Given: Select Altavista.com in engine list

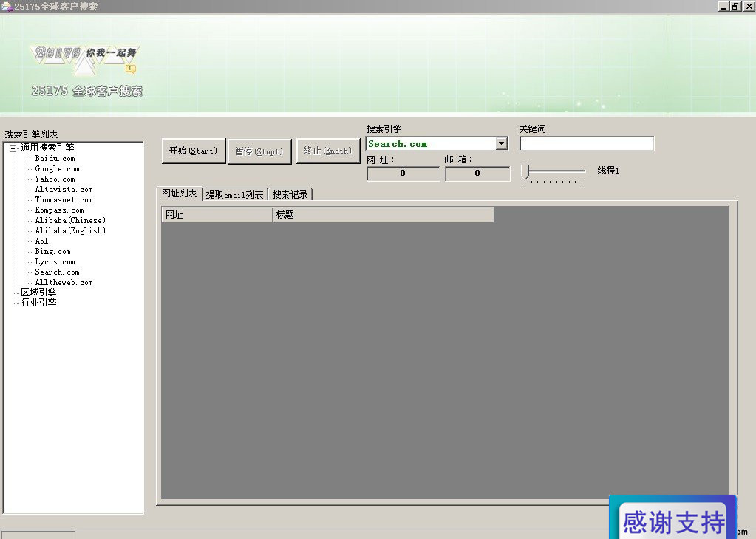Looking at the screenshot, I should pyautogui.click(x=64, y=189).
